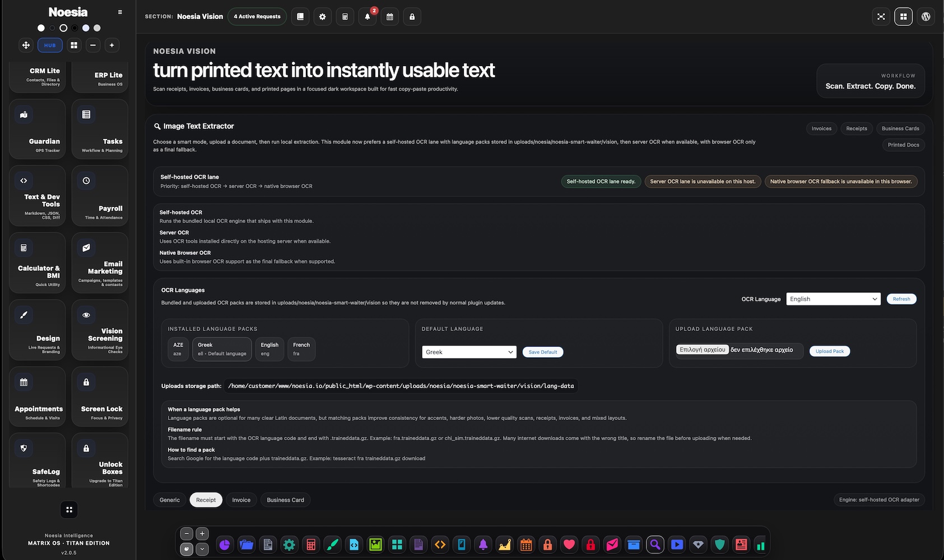Open the orange code brackets dock icon
Image resolution: width=944 pixels, height=560 pixels.
tap(440, 544)
